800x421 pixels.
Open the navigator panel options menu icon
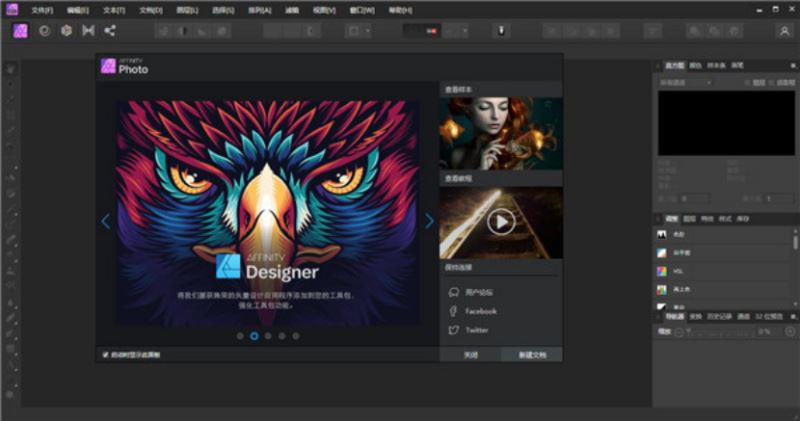(793, 317)
